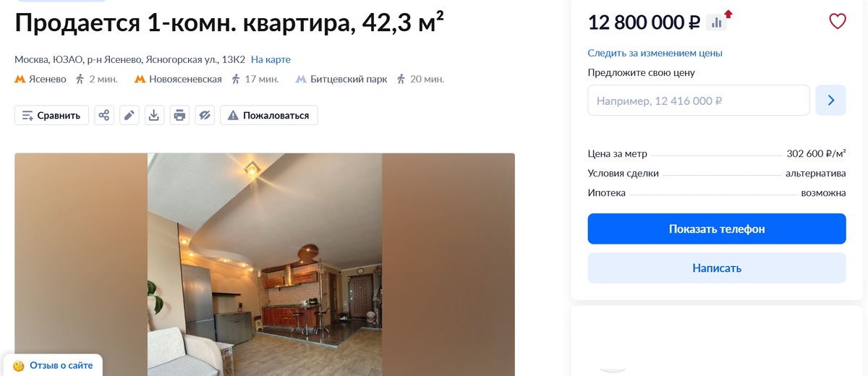Screen dimensions: 868x376
Task: Click the download icon button
Action: pos(154,115)
